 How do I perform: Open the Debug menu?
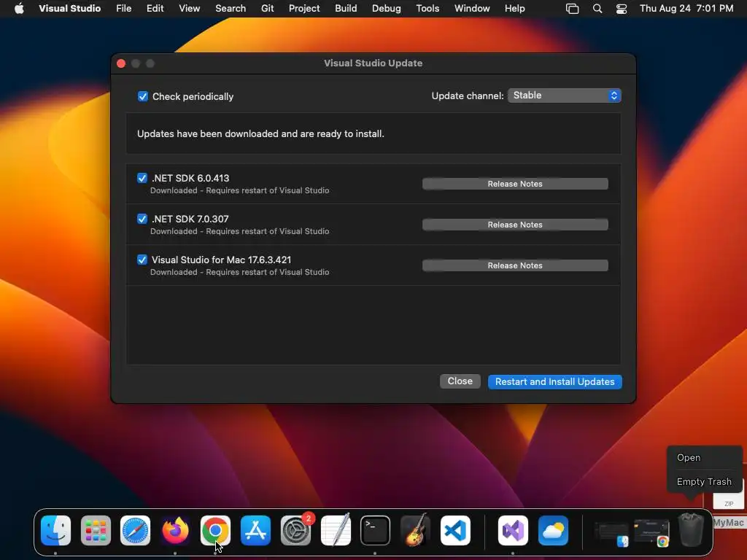[387, 8]
